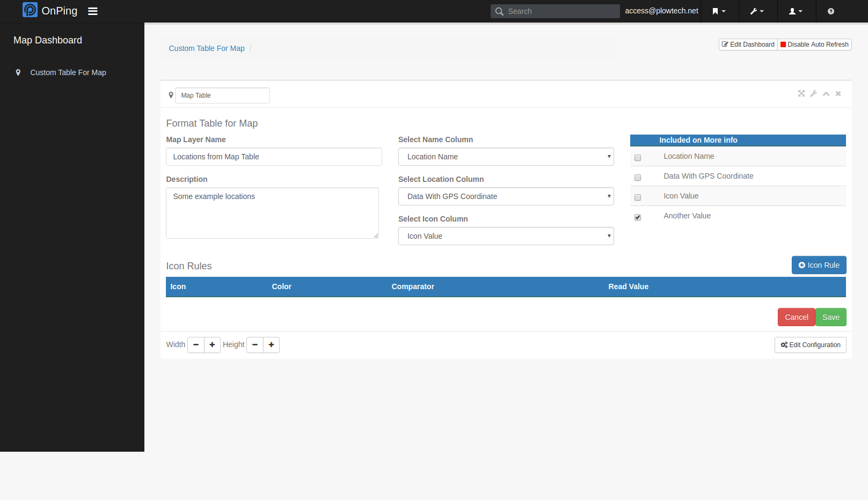Screen dimensions: 868x500
Task: Click Map Dashboard sidebar heading
Action: [x=48, y=40]
